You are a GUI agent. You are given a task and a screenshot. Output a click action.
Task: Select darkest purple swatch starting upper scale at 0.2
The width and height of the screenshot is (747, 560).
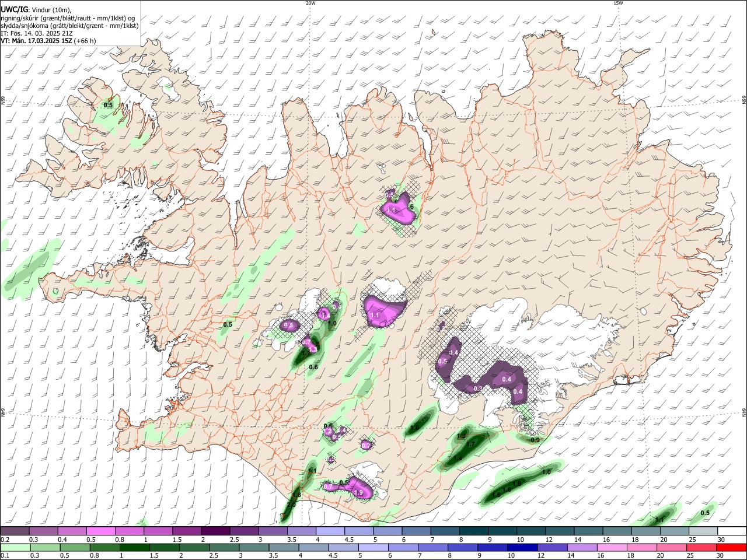[x=15, y=531]
